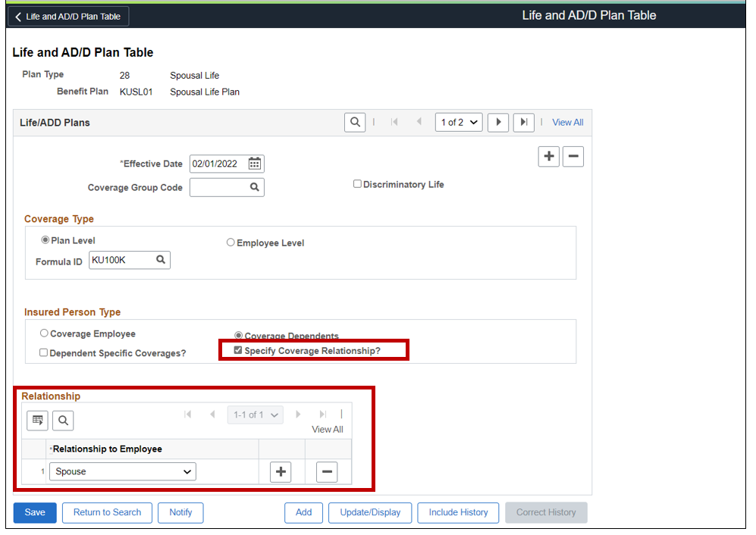Click the plan type value 28
This screenshot has width=756, height=535.
(124, 76)
